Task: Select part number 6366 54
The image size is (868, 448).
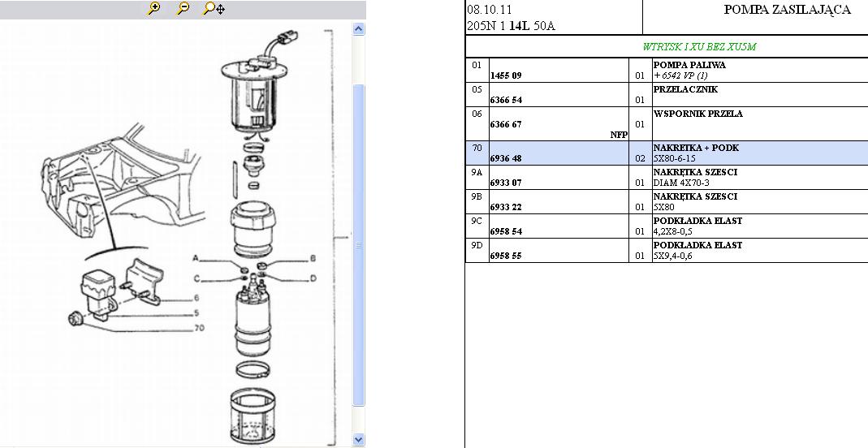Action: coord(506,100)
